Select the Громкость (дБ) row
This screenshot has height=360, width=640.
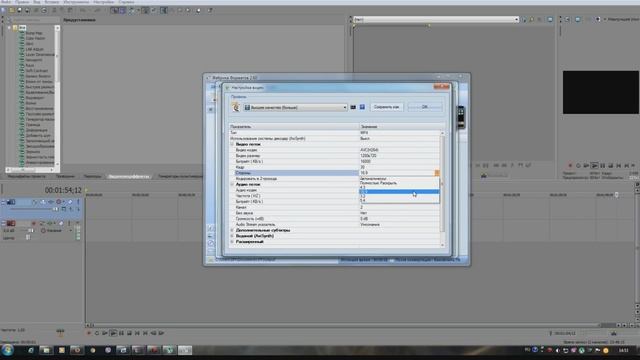[335, 219]
